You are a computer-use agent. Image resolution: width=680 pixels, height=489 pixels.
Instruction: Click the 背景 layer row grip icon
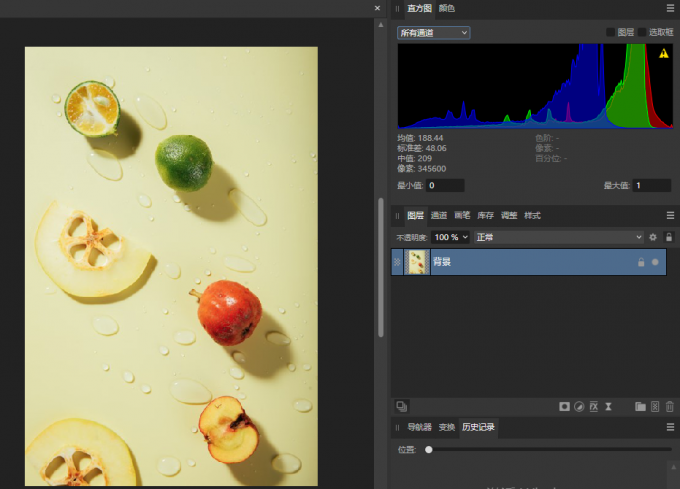click(397, 262)
